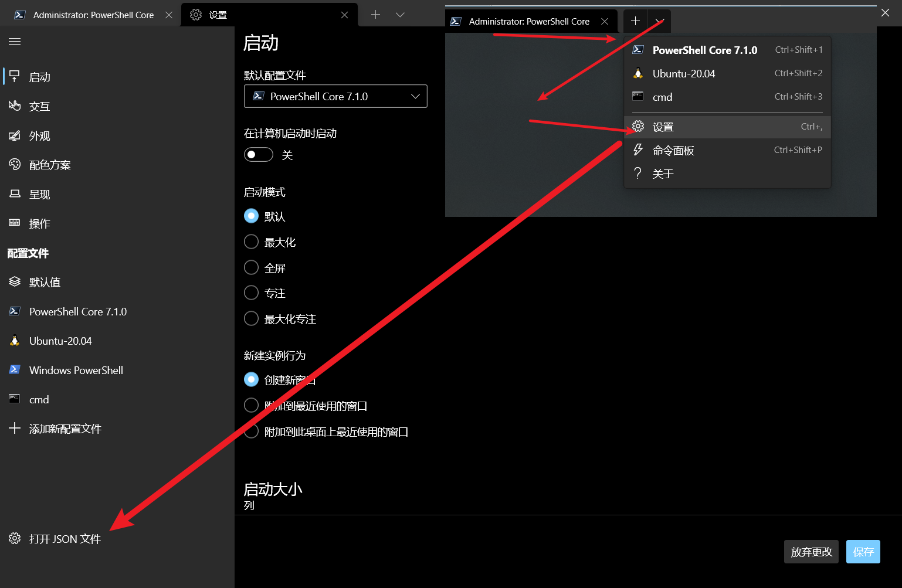Image resolution: width=902 pixels, height=588 pixels.
Task: Select PowerShell Core 7.1.0 profile in sidebar
Action: (117, 311)
